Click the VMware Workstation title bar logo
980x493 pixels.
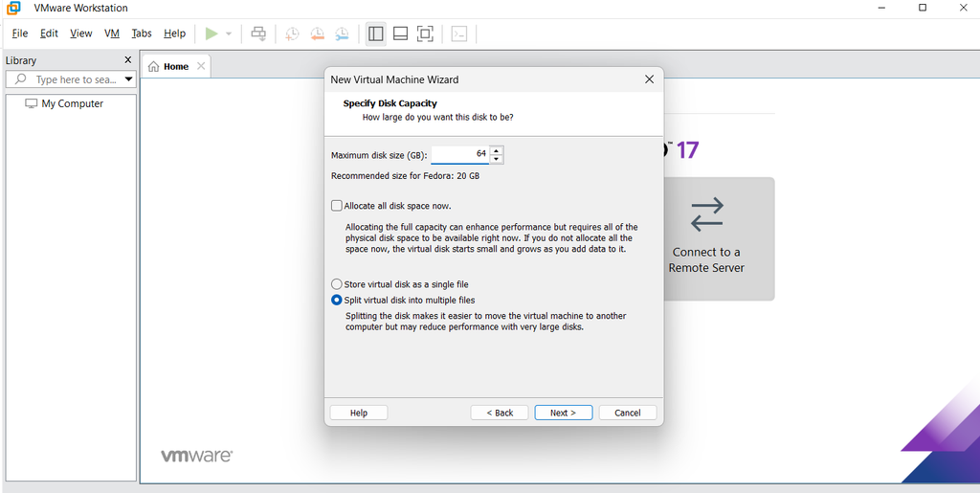pyautogui.click(x=12, y=8)
